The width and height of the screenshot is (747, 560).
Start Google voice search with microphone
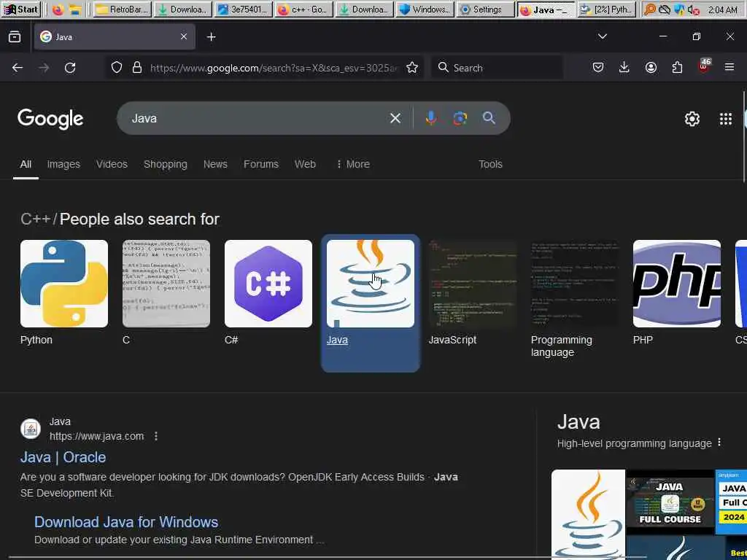pos(430,118)
